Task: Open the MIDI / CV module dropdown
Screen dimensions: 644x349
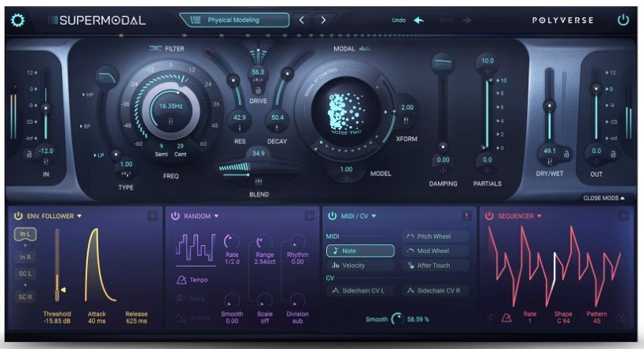Action: click(374, 216)
